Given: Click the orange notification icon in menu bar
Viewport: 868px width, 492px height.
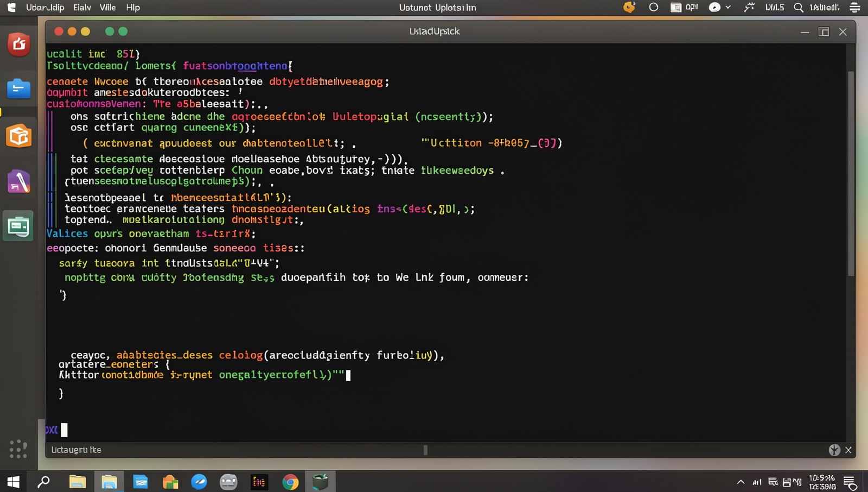Looking at the screenshot, I should 629,7.
